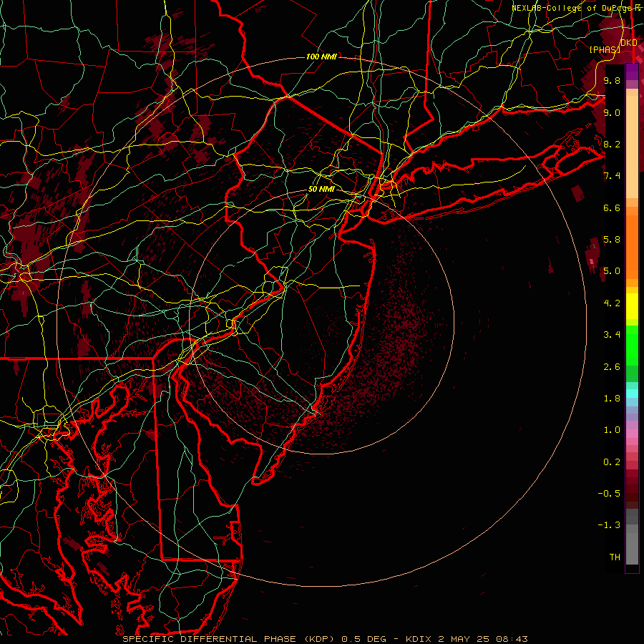Click the "[PHAS]" label above the scale
The width and height of the screenshot is (644, 644).
(605, 49)
